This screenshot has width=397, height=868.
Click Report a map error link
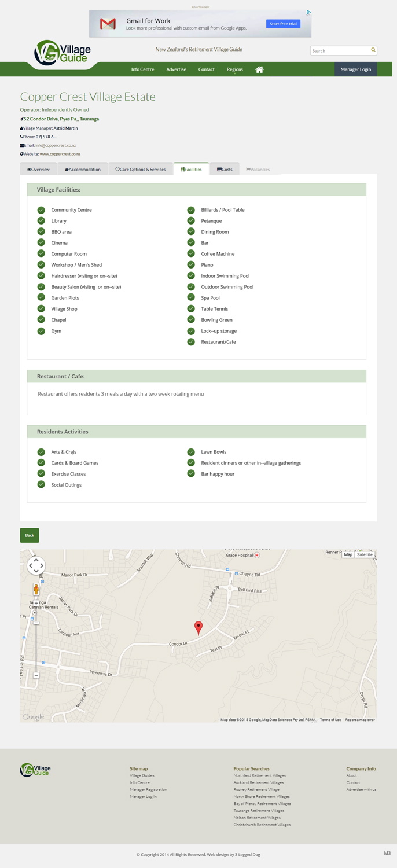coord(360,720)
